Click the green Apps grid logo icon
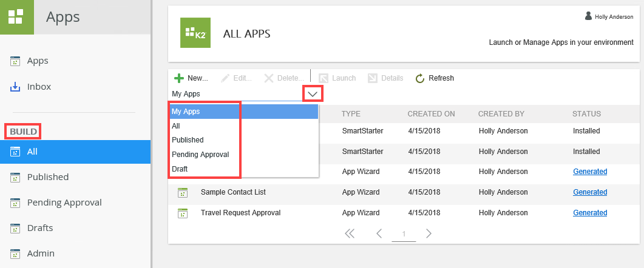This screenshot has width=644, height=268. click(16, 16)
